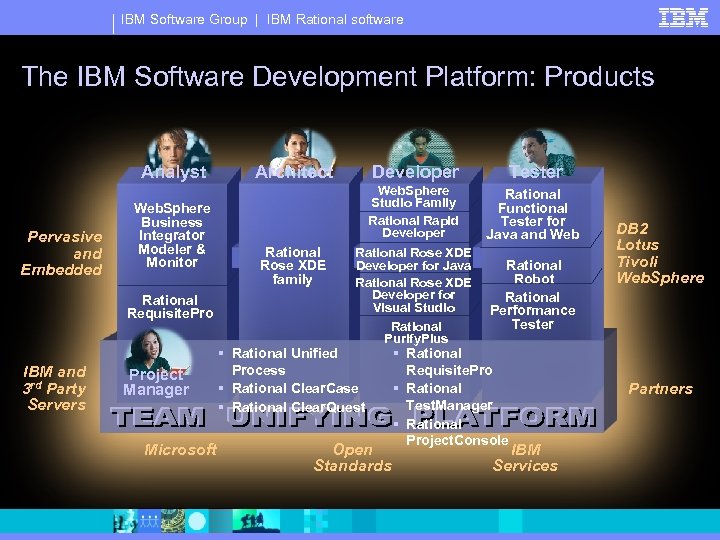Click the climbers silhouette footer image
Screen dimensions: 720x540
[256, 521]
